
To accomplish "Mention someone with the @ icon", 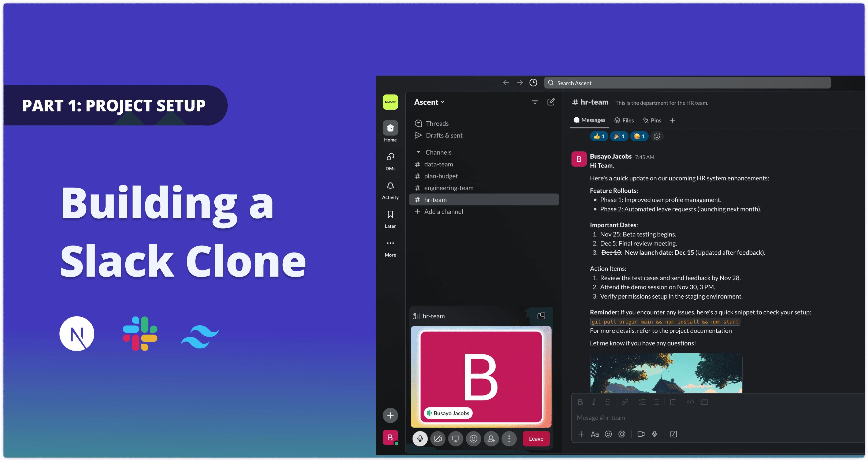I will click(622, 434).
